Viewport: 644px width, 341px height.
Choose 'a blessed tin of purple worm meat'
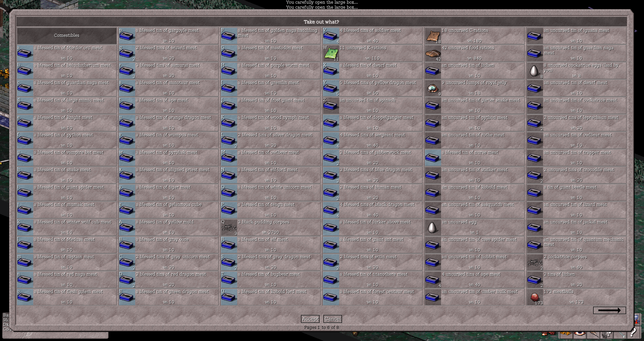pos(271,71)
